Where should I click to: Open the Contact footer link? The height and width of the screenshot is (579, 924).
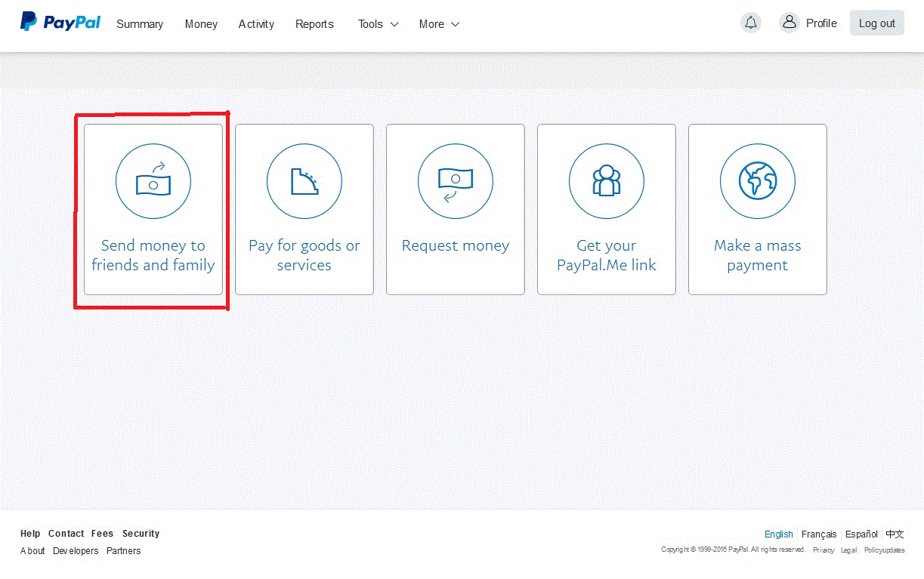coord(66,534)
